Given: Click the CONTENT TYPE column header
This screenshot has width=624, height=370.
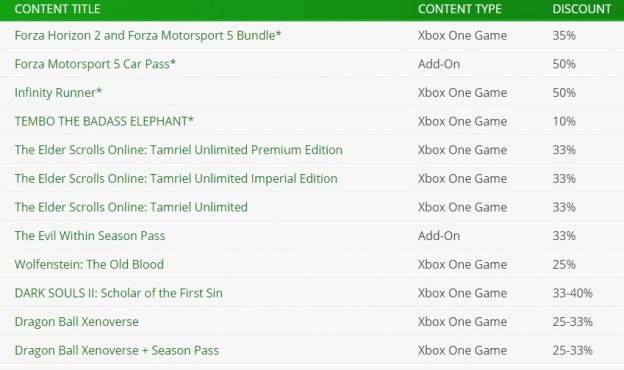Looking at the screenshot, I should click(x=460, y=9).
